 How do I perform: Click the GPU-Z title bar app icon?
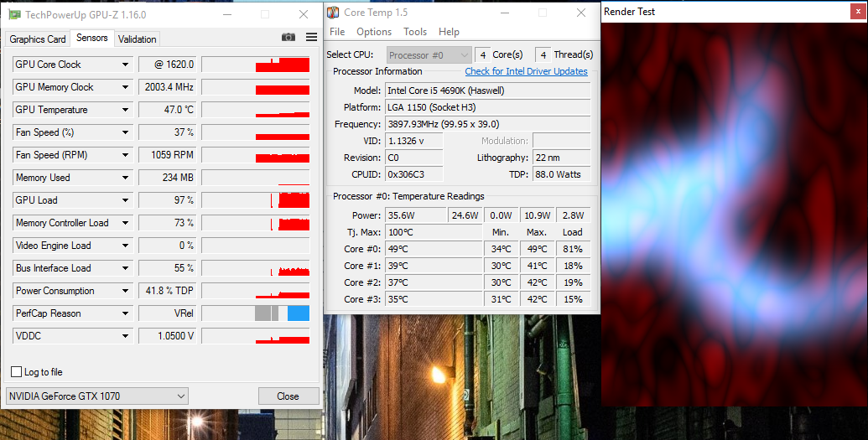coord(14,14)
